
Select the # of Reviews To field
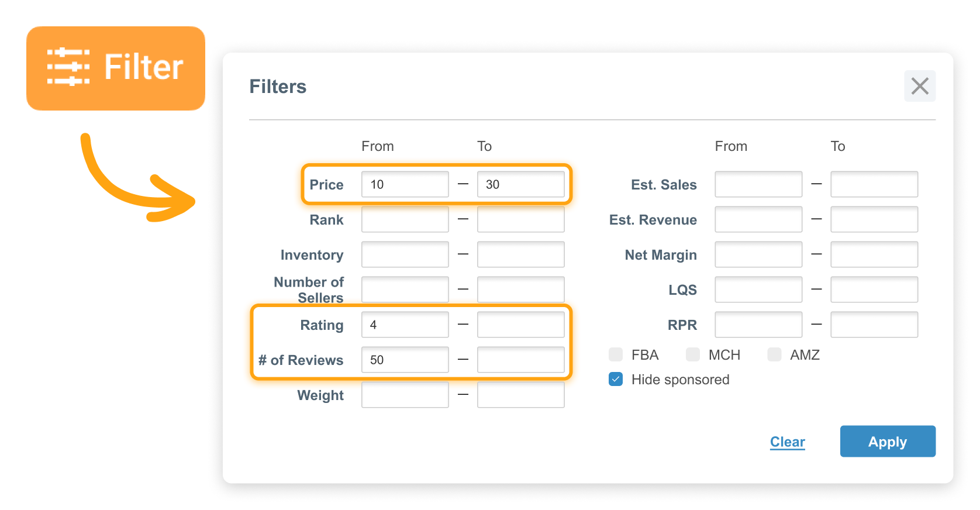click(x=520, y=360)
